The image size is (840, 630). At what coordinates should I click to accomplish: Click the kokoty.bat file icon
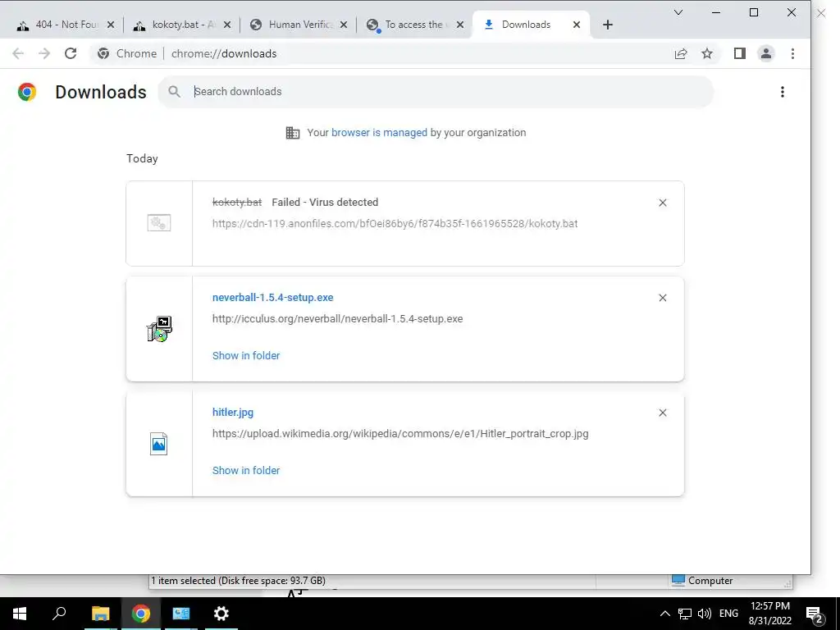coord(159,223)
